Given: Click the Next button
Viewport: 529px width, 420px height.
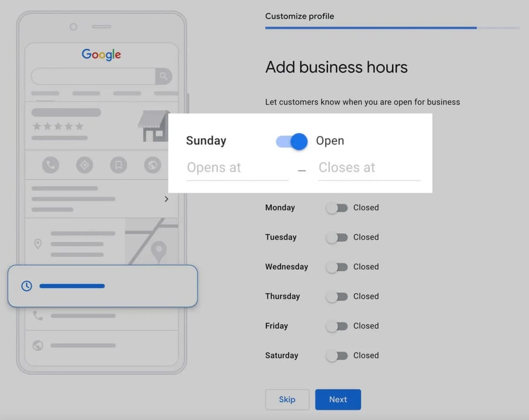Looking at the screenshot, I should click(338, 399).
